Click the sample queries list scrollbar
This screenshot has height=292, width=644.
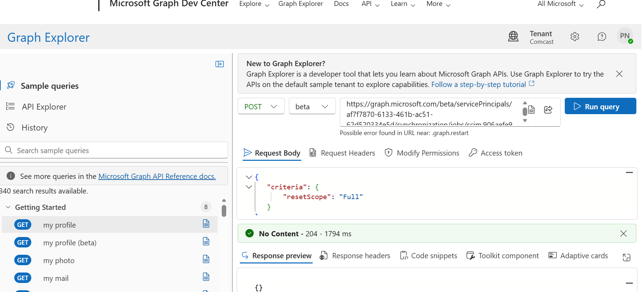tap(224, 210)
